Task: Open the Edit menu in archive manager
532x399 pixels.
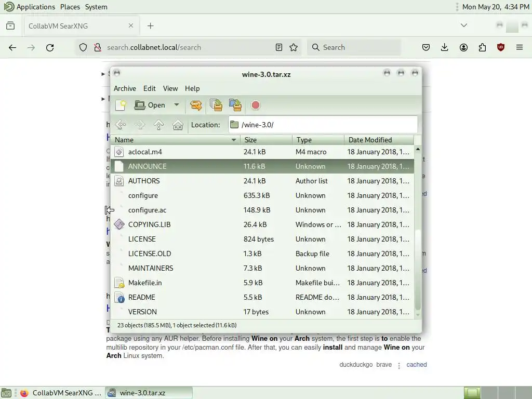Action: 149,88
